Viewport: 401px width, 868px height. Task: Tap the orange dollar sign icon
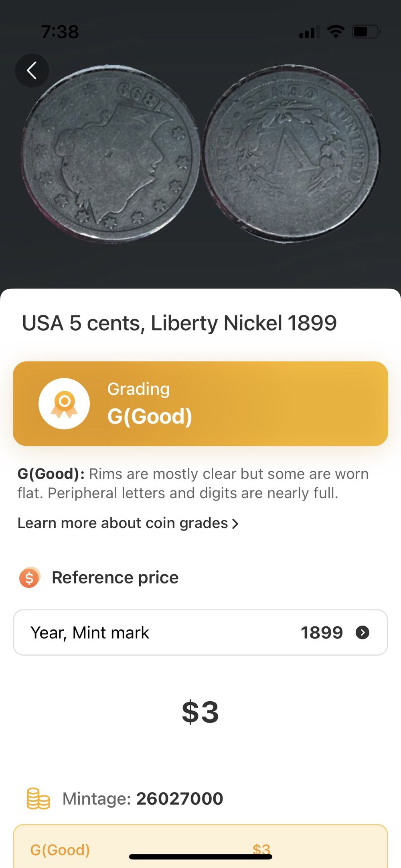pos(29,577)
